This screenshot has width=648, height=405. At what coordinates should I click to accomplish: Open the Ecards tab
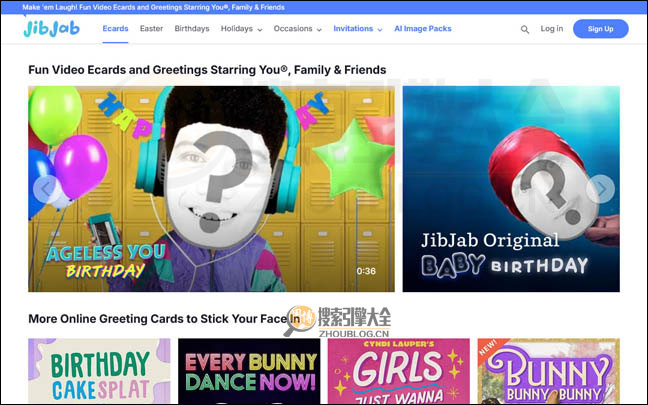pos(115,29)
